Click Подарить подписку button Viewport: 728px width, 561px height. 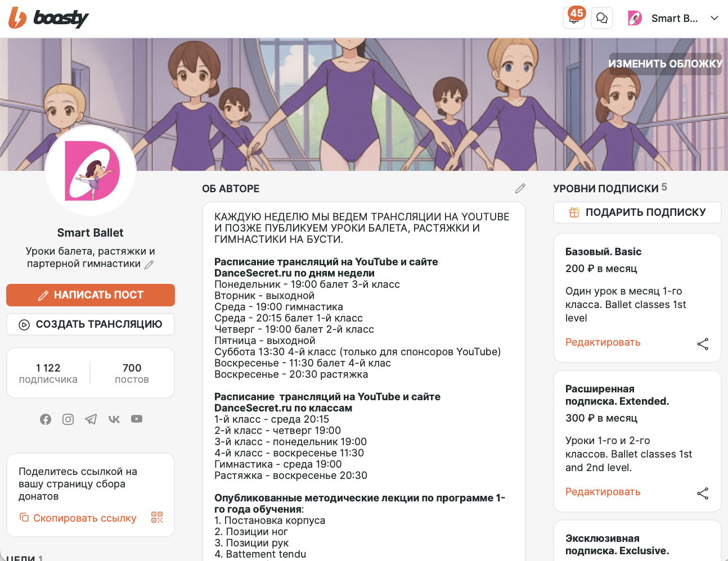click(637, 212)
